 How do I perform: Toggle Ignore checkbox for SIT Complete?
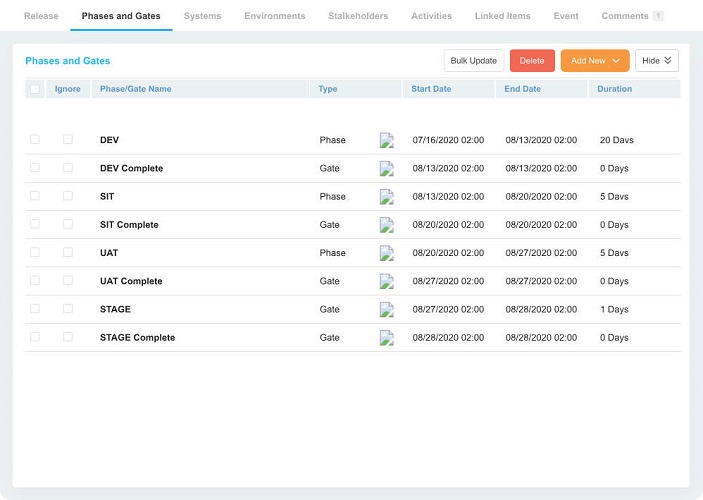[68, 224]
